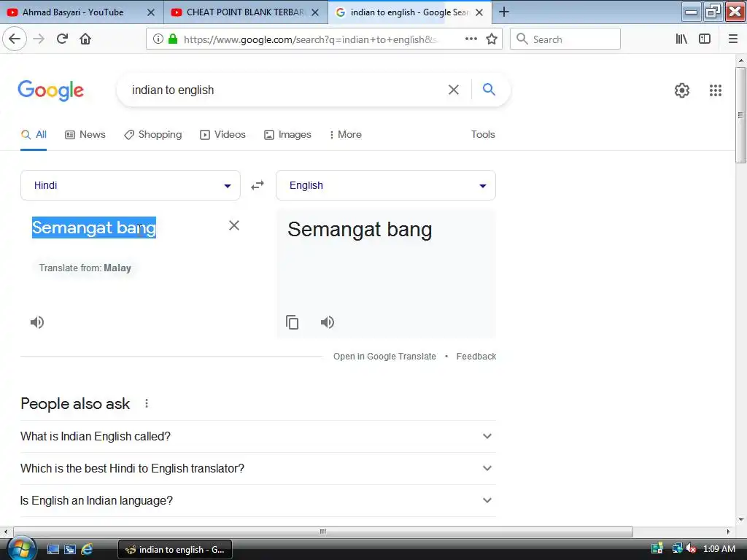Click the Feedback link
The width and height of the screenshot is (747, 560).
476,356
